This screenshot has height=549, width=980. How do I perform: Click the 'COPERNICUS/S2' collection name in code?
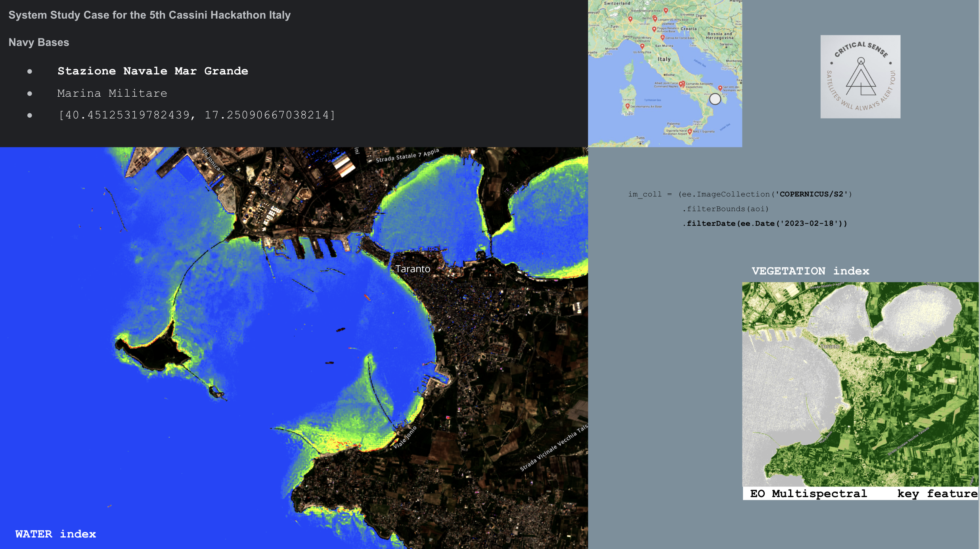tap(812, 194)
